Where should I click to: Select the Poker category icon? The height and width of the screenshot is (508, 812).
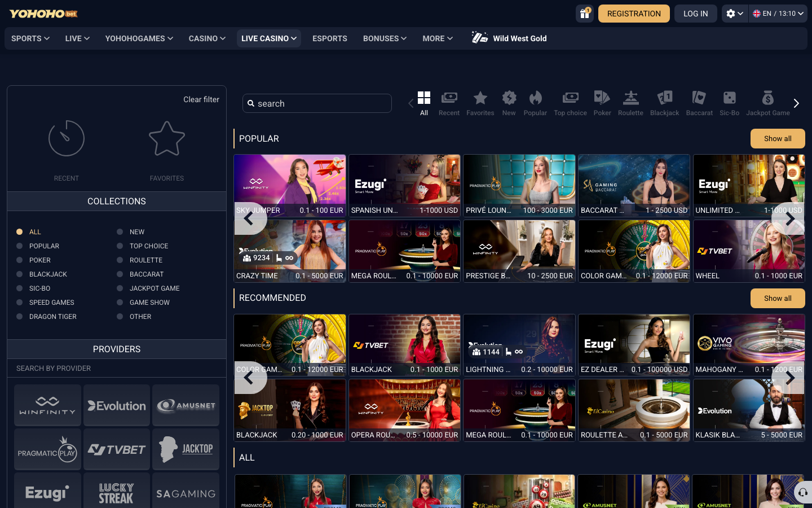602,98
